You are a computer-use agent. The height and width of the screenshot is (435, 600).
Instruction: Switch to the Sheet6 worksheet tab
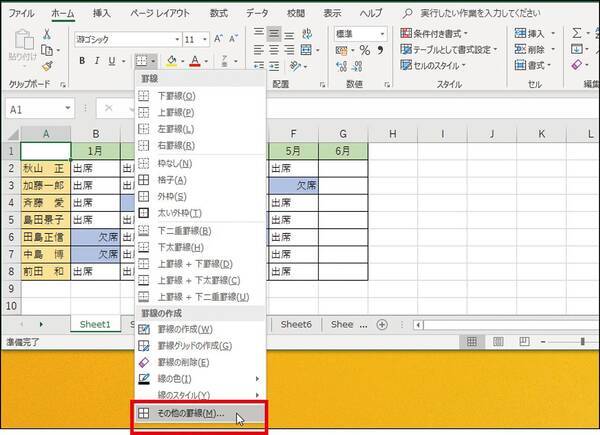coord(297,324)
